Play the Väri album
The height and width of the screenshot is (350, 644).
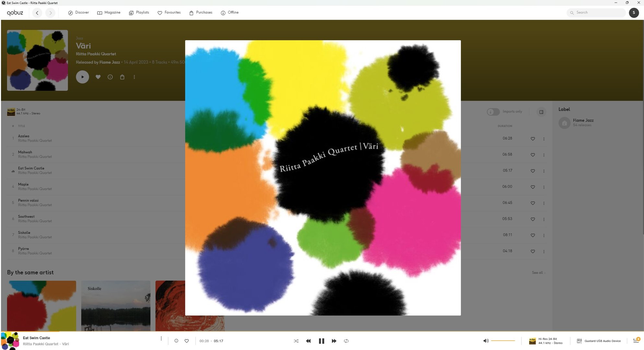pyautogui.click(x=82, y=77)
